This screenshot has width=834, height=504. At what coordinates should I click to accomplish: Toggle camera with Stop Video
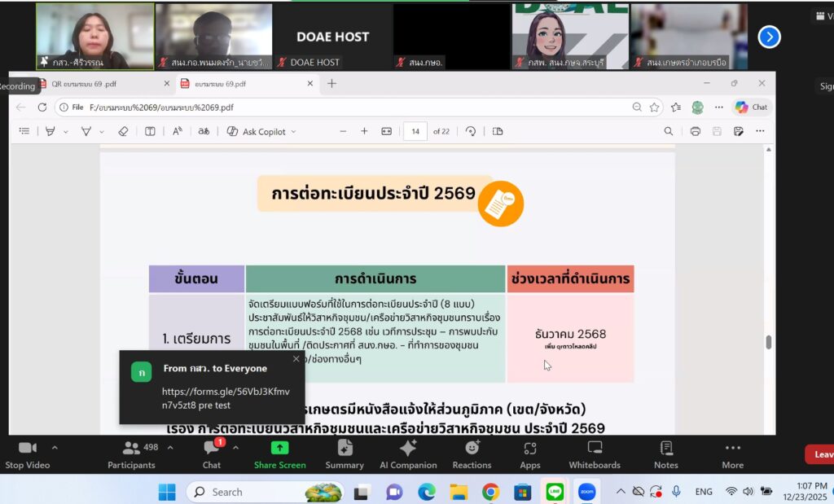point(27,454)
